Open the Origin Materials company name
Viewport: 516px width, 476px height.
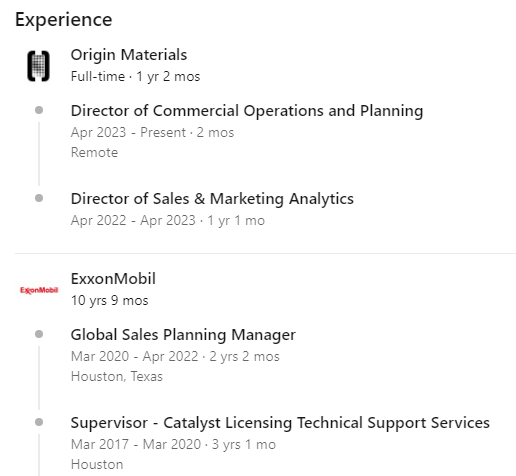click(x=129, y=55)
